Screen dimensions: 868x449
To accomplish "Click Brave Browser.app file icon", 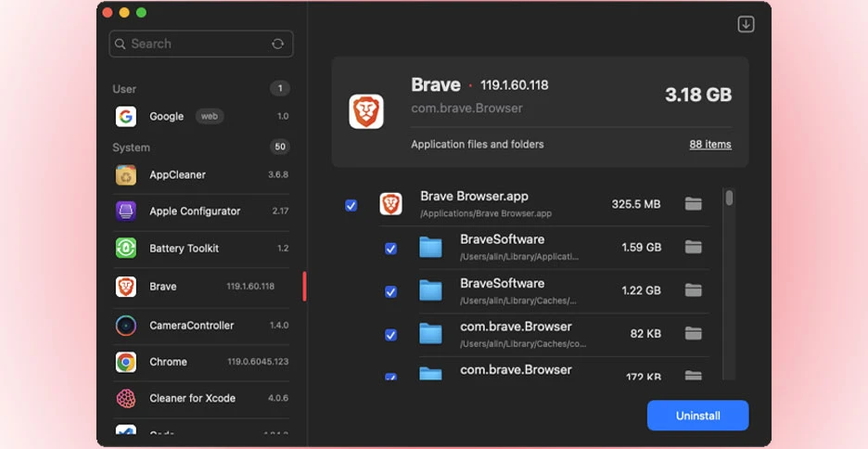I will [x=390, y=204].
